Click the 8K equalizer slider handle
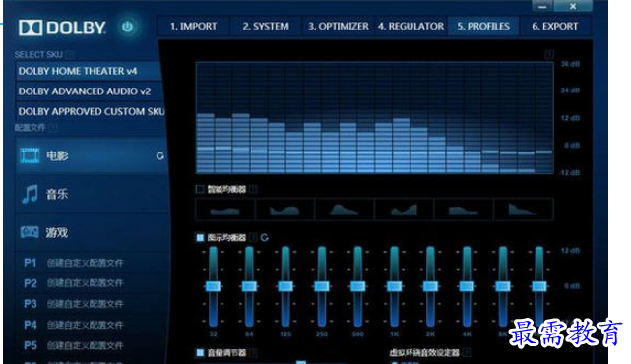631x364 pixels. [x=503, y=286]
